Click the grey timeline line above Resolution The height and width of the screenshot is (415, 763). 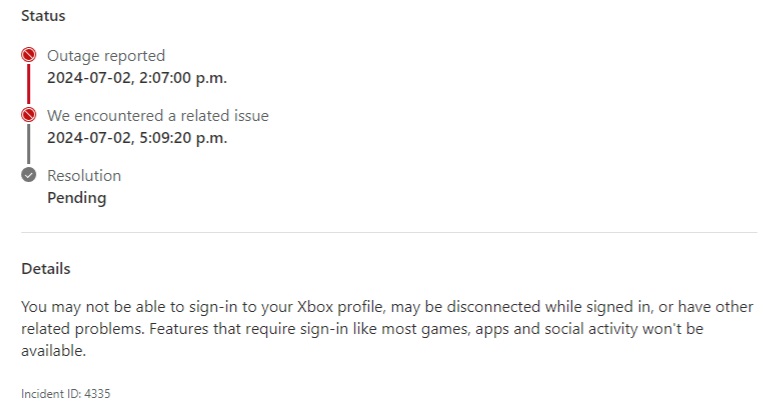[29, 146]
